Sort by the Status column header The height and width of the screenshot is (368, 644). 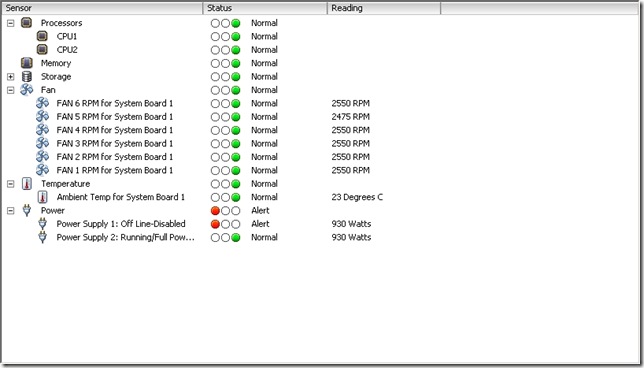tap(265, 8)
